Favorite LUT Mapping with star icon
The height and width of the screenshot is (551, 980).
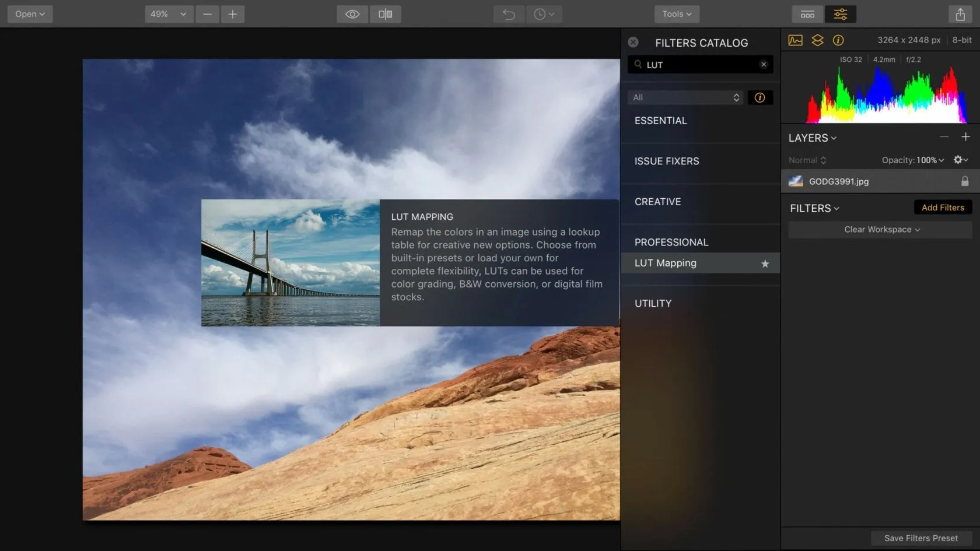765,264
